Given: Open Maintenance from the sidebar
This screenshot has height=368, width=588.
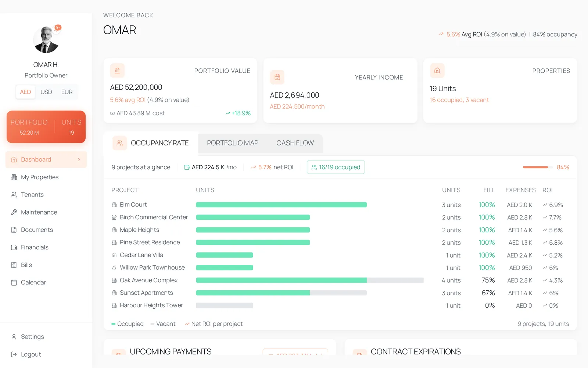Looking at the screenshot, I should click(x=46, y=212).
